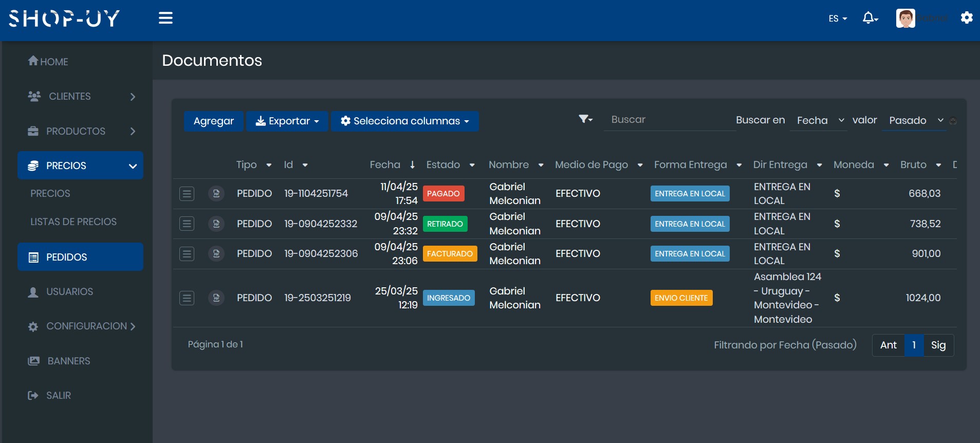Open the settings gear in header
The height and width of the screenshot is (443, 980).
966,18
